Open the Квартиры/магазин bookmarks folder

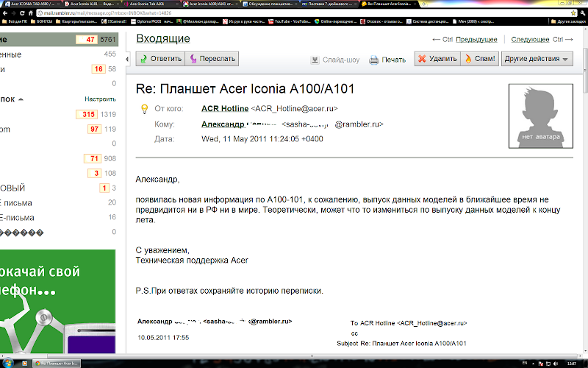click(x=76, y=22)
